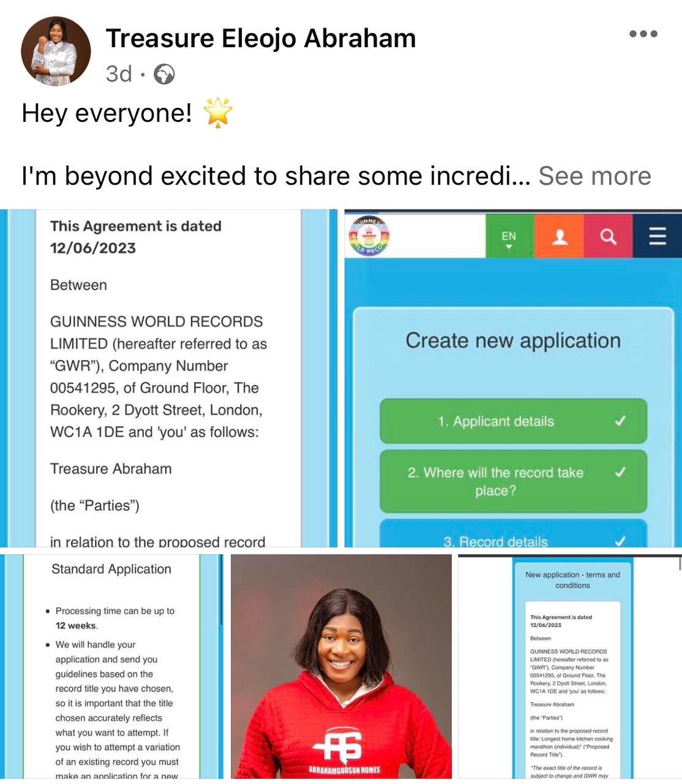Tap the globe public audience icon
The height and width of the screenshot is (784, 682).
point(164,75)
